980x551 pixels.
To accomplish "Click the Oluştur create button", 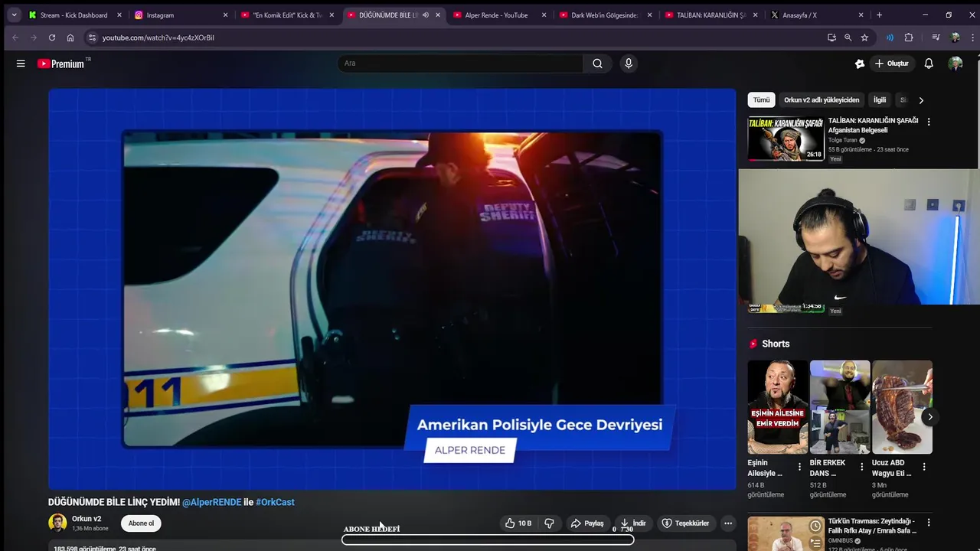I will click(891, 64).
